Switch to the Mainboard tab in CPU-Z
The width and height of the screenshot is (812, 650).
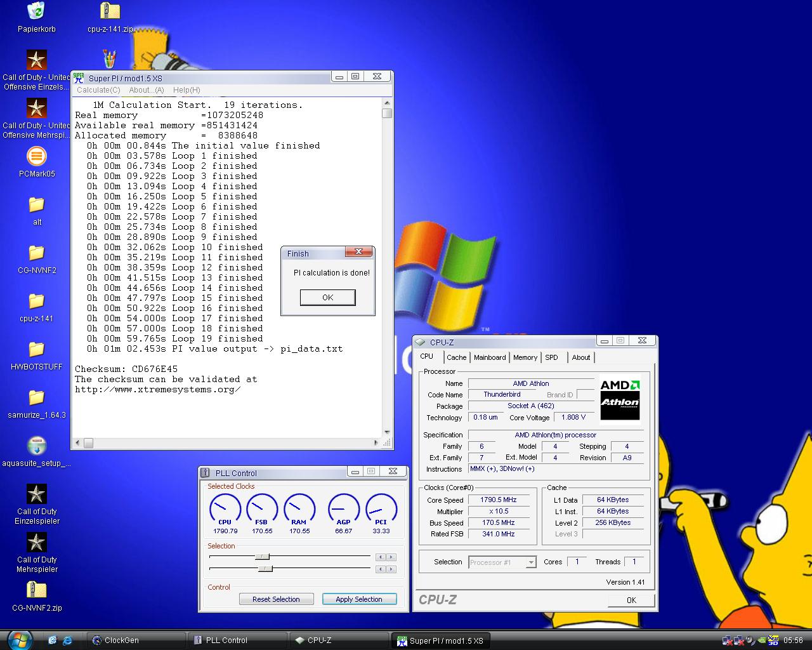tap(490, 357)
